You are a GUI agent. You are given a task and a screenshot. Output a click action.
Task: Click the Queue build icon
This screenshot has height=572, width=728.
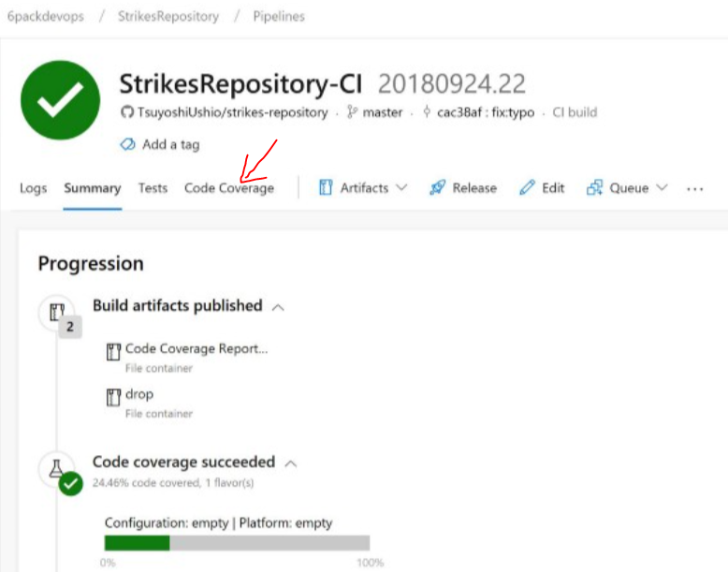[x=594, y=188]
